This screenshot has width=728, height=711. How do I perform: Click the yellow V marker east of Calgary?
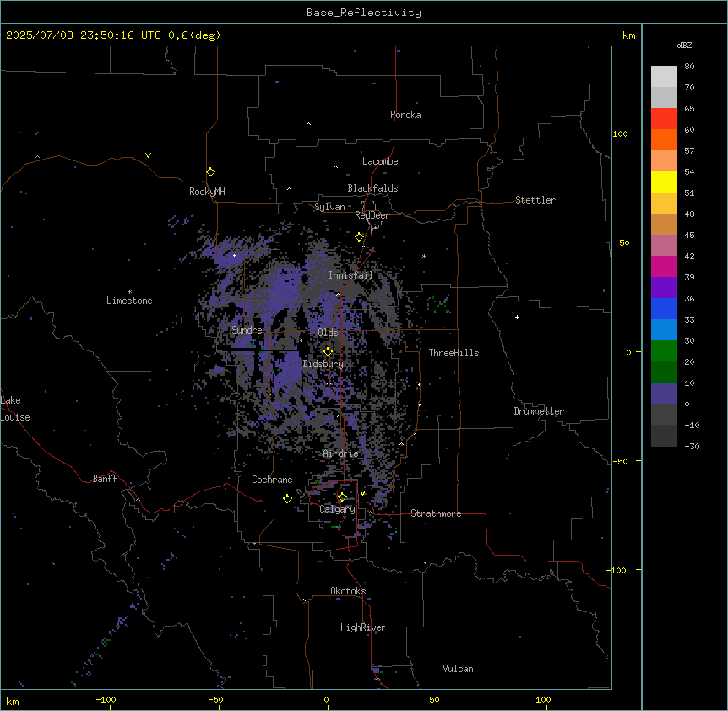(x=362, y=493)
